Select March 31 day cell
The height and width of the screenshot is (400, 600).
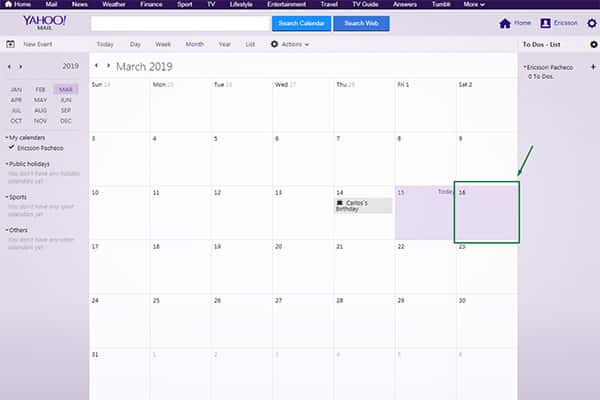pos(119,374)
